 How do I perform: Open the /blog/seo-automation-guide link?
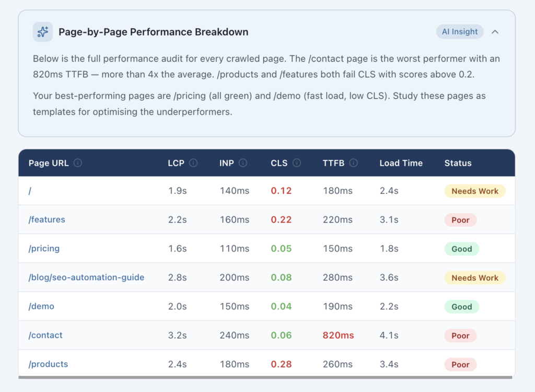click(87, 278)
